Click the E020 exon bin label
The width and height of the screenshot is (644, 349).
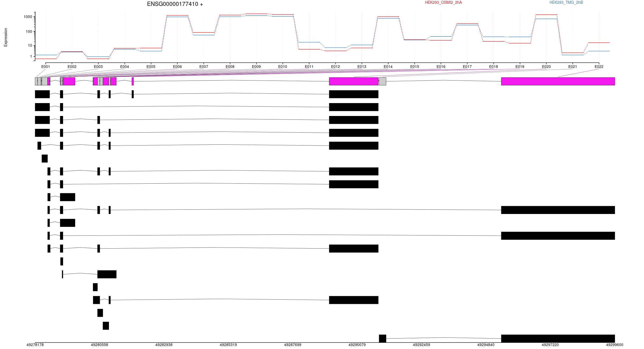(546, 67)
